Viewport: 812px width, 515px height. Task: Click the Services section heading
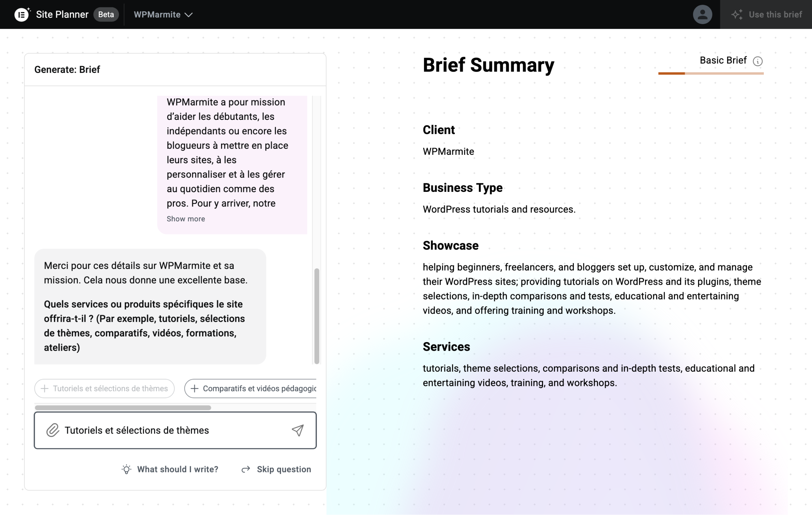point(447,347)
